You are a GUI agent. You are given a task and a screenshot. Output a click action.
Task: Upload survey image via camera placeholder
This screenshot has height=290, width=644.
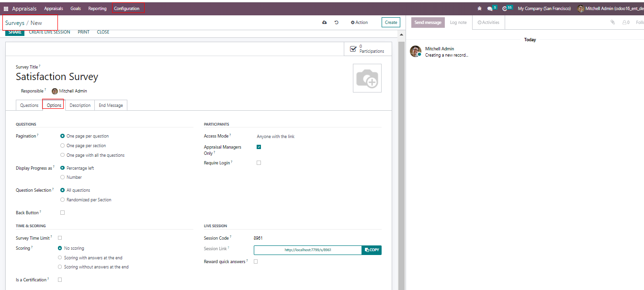pyautogui.click(x=367, y=78)
